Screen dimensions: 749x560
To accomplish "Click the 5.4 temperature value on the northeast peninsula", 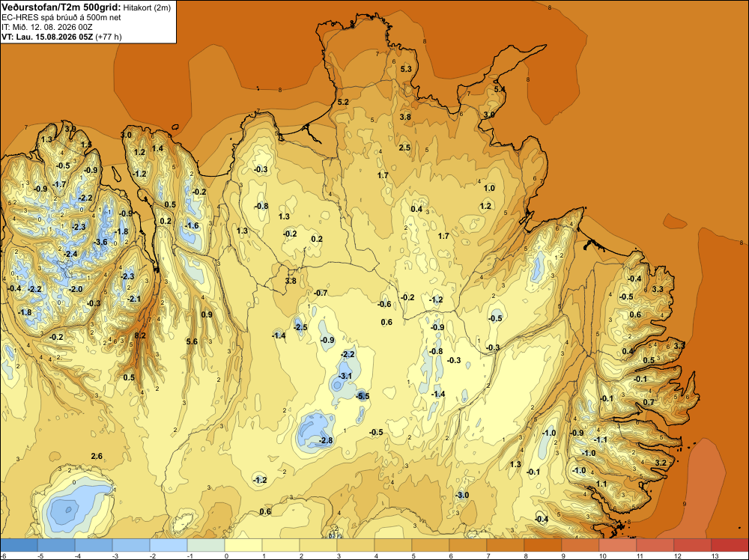I will click(500, 89).
